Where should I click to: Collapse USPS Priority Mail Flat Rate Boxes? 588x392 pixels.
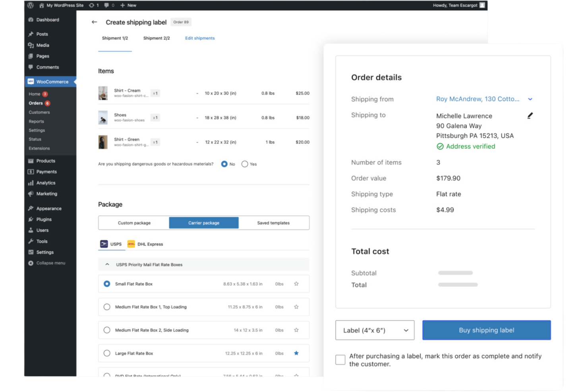coord(107,265)
